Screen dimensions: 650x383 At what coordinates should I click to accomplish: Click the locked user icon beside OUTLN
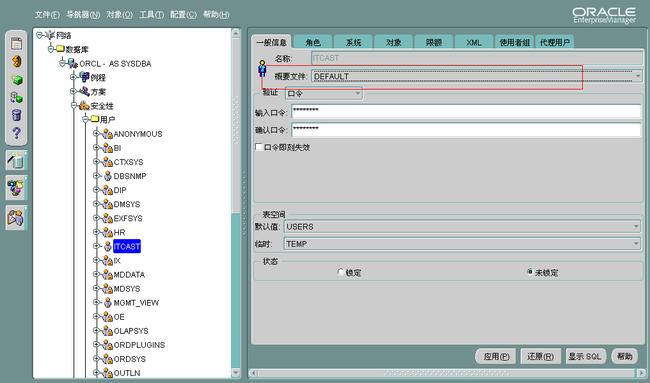coord(108,373)
